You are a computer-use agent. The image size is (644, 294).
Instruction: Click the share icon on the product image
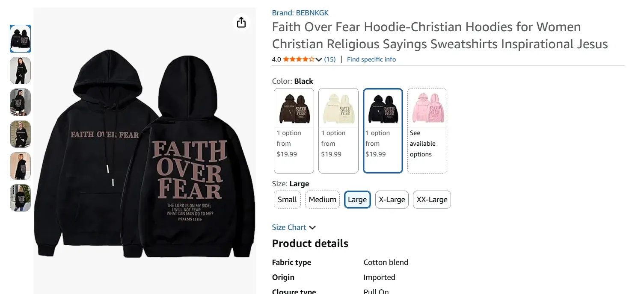point(241,22)
